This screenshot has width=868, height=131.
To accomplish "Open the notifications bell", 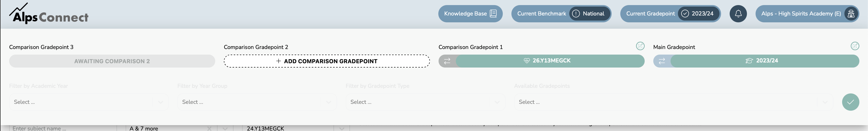I will (x=738, y=14).
